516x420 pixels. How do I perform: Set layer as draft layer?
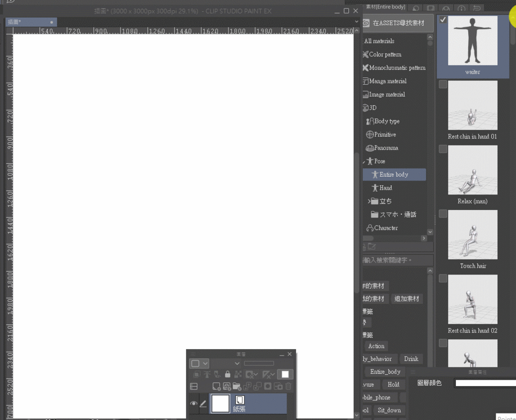217,374
